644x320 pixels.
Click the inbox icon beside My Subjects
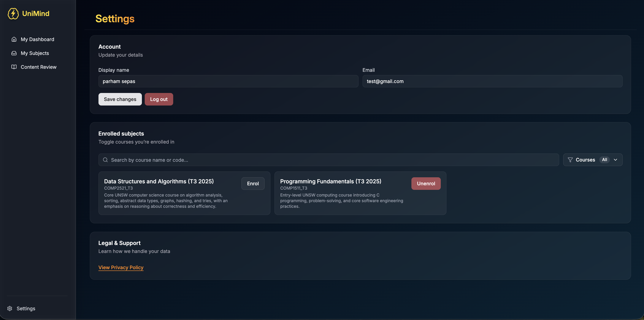pos(14,53)
